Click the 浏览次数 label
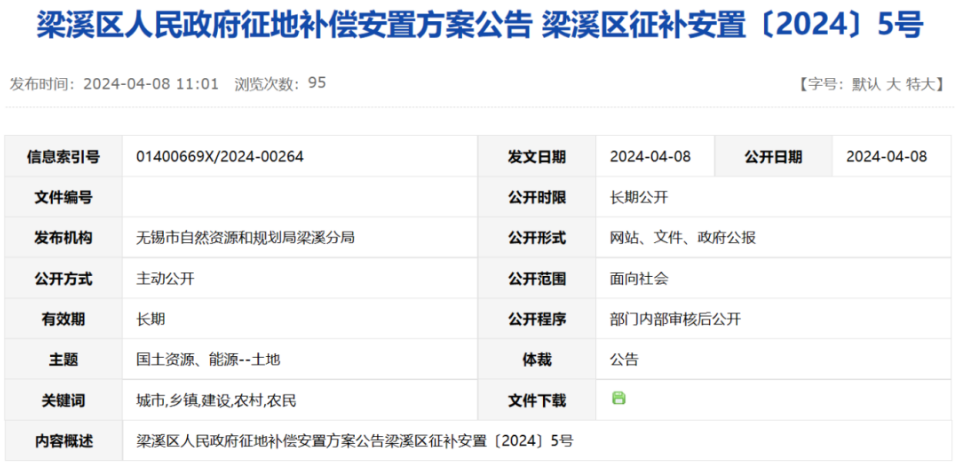 click(x=267, y=84)
